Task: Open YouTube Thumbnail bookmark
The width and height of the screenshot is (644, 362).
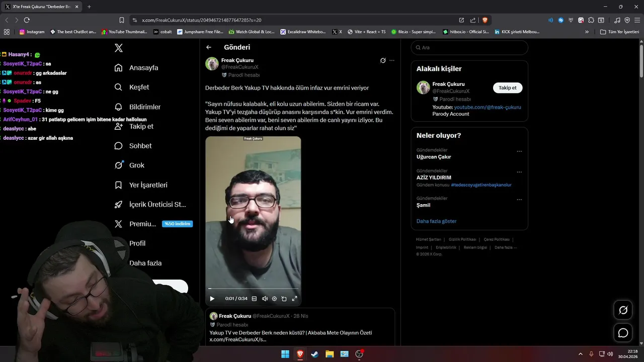Action: [x=124, y=32]
